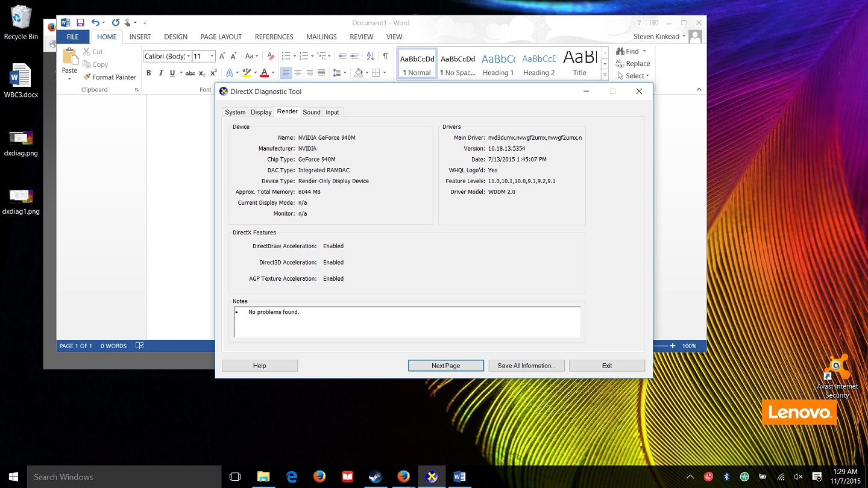Click the Format Painter brush in Word
The width and height of the screenshot is (868, 488).
coord(87,77)
